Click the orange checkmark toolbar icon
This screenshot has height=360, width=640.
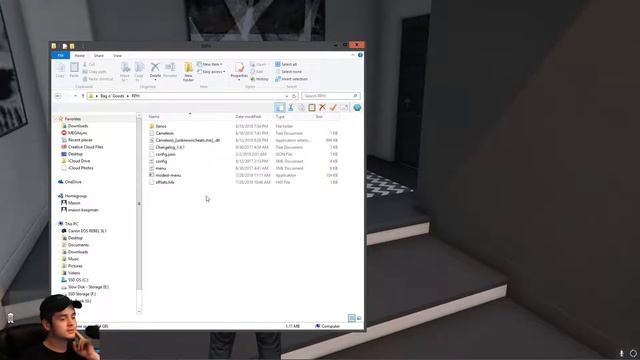(333, 107)
